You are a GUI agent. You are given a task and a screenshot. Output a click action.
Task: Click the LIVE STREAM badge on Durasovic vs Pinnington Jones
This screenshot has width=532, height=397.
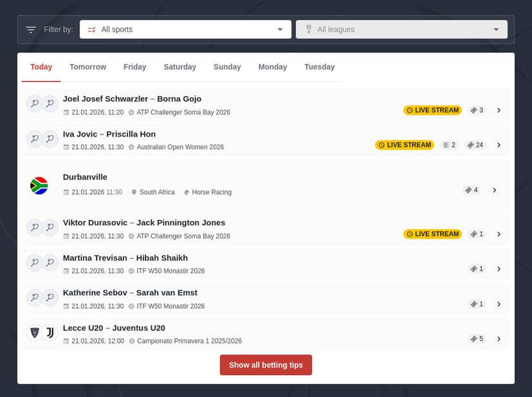click(x=432, y=234)
